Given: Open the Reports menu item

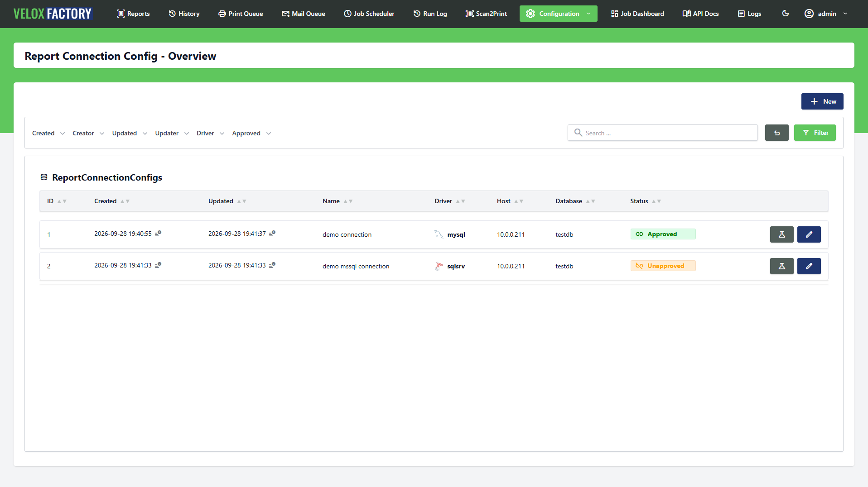Looking at the screenshot, I should coord(133,14).
